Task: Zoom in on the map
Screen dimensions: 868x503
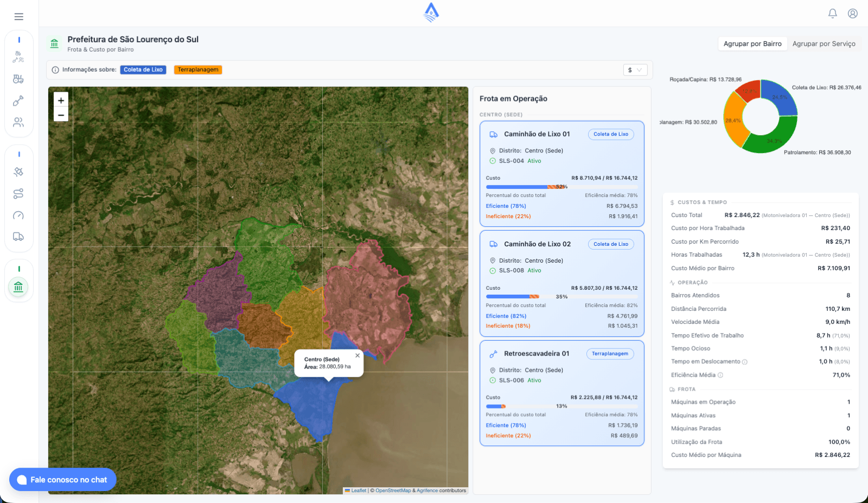Action: [x=61, y=100]
